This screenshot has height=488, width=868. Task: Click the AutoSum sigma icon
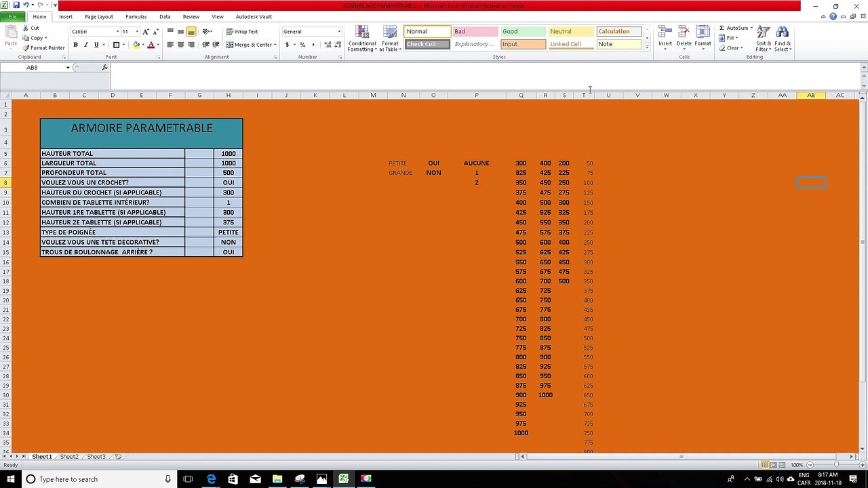[x=722, y=28]
